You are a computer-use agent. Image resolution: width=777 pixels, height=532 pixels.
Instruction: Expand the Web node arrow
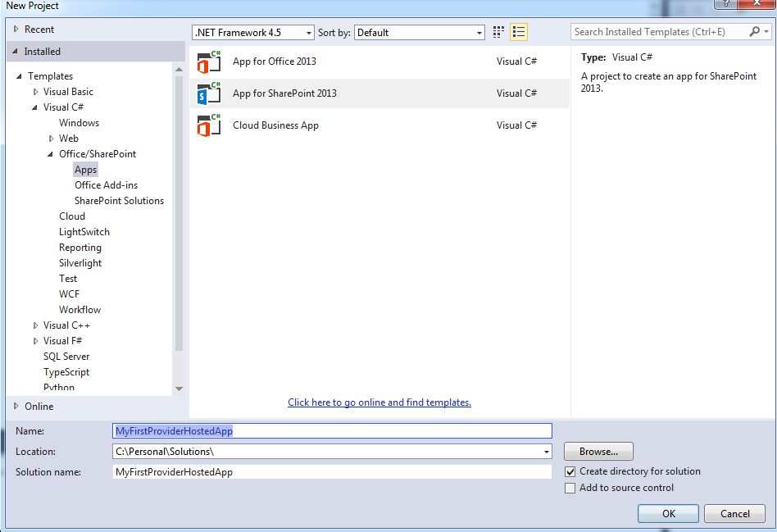[x=51, y=139]
